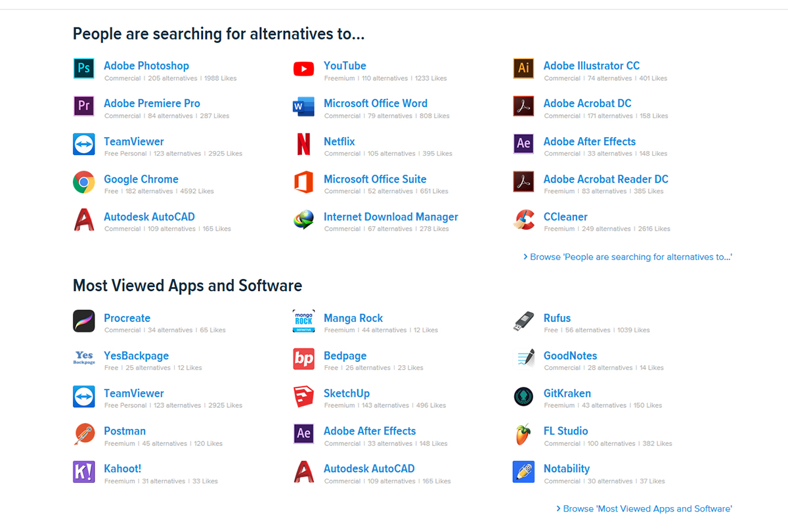Click '4592 Likes' text under Google Chrome
The width and height of the screenshot is (788, 532).
[x=197, y=192]
